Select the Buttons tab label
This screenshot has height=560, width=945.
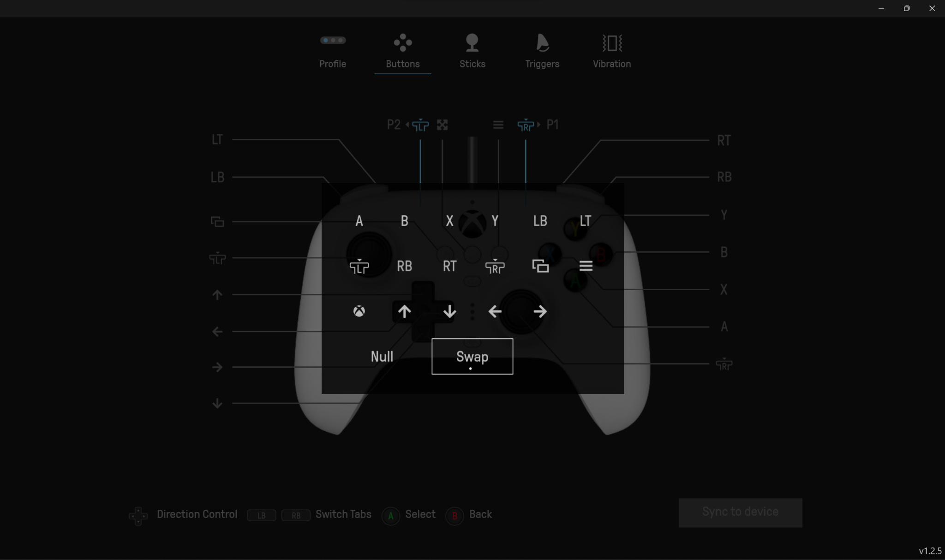point(402,63)
